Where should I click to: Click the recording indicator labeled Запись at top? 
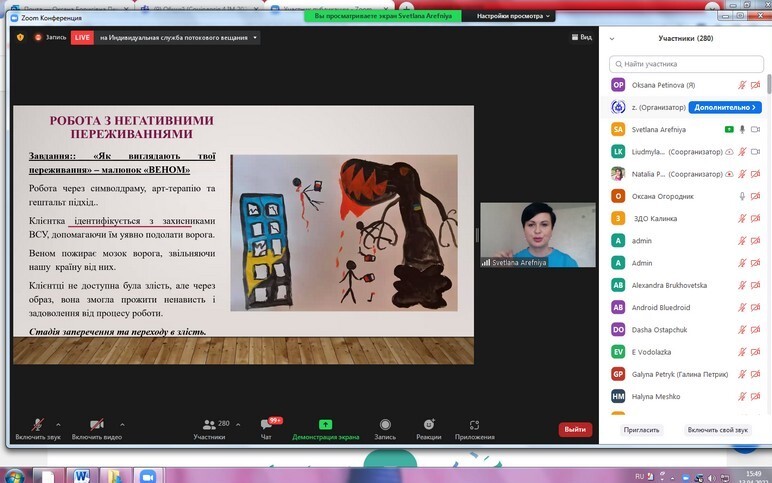point(50,37)
